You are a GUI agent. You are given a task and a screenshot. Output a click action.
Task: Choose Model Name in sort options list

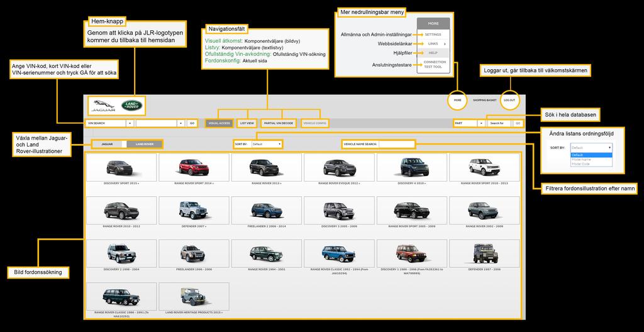(591, 160)
